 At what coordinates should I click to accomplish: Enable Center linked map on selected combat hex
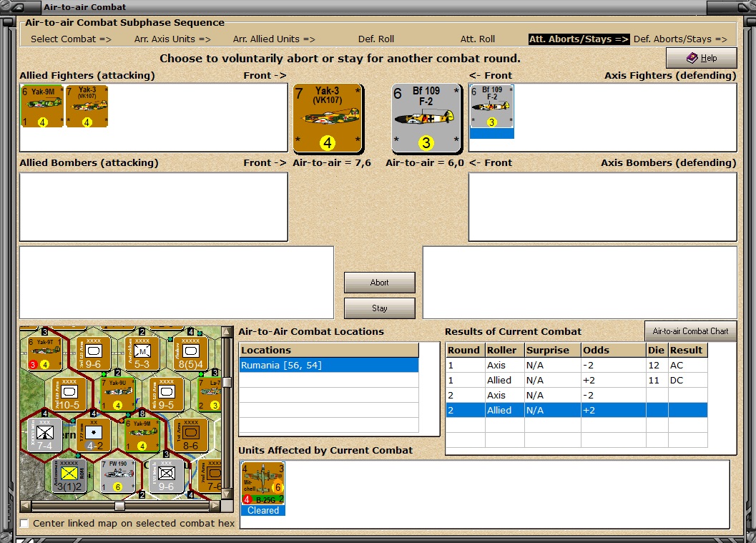[x=24, y=523]
